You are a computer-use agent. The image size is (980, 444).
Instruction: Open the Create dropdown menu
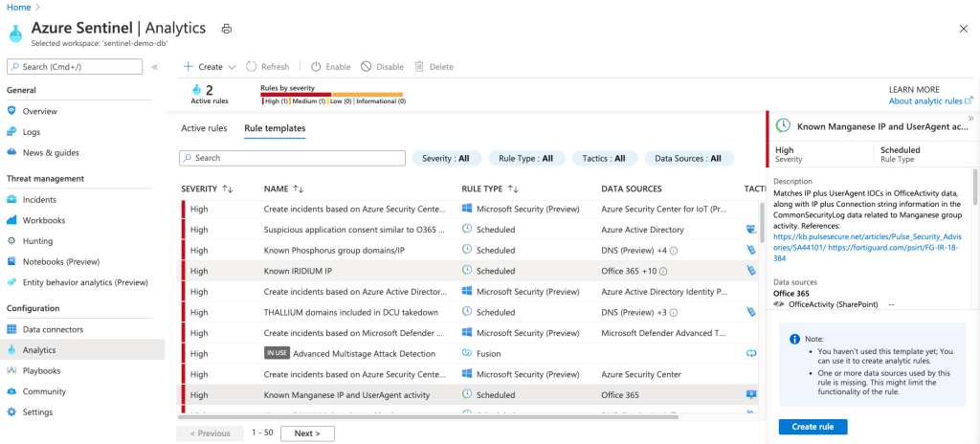click(210, 67)
